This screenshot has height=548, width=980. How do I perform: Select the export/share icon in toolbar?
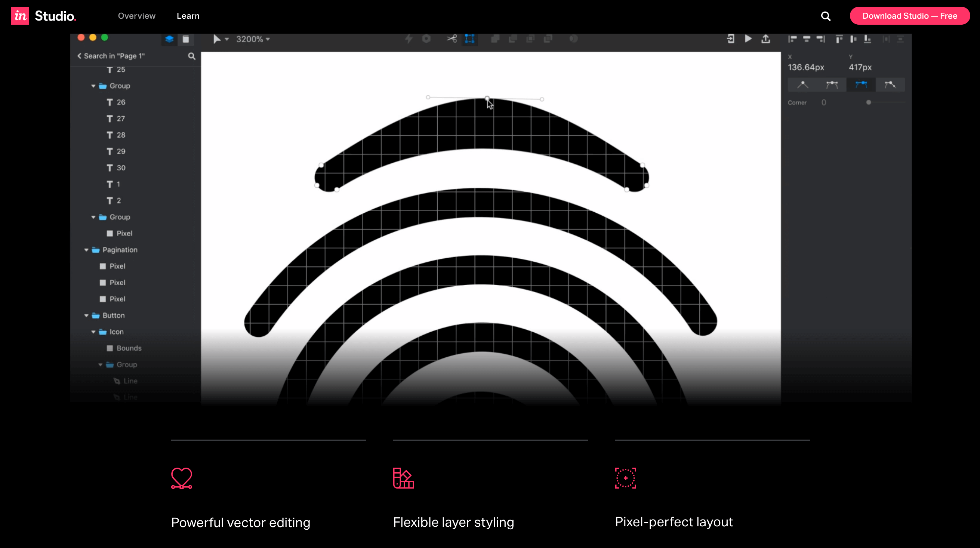pos(766,39)
